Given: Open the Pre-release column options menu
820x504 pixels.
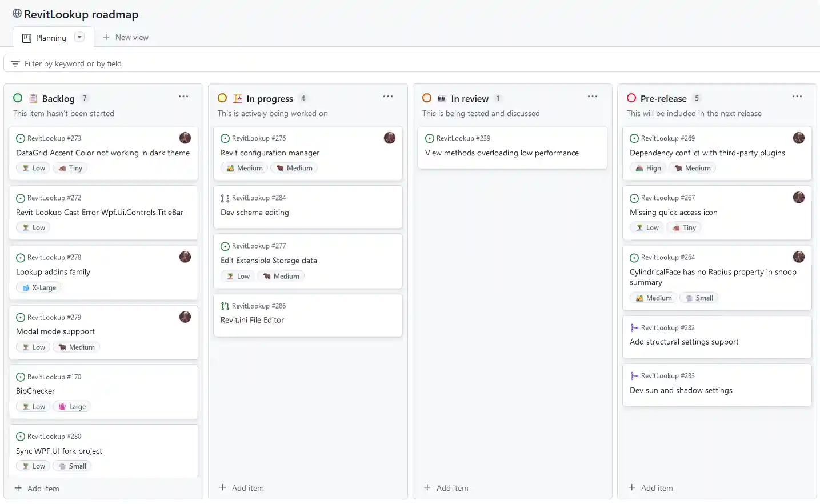Looking at the screenshot, I should pos(797,96).
